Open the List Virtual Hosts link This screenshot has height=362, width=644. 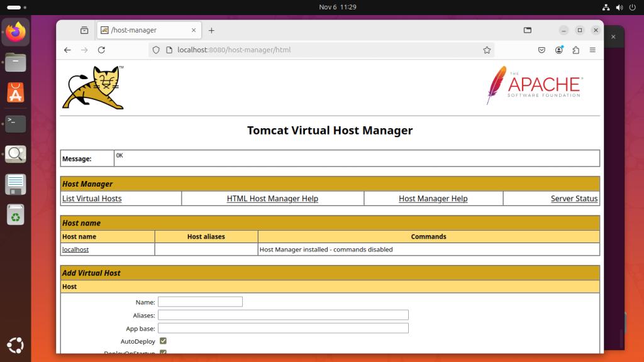pyautogui.click(x=92, y=198)
